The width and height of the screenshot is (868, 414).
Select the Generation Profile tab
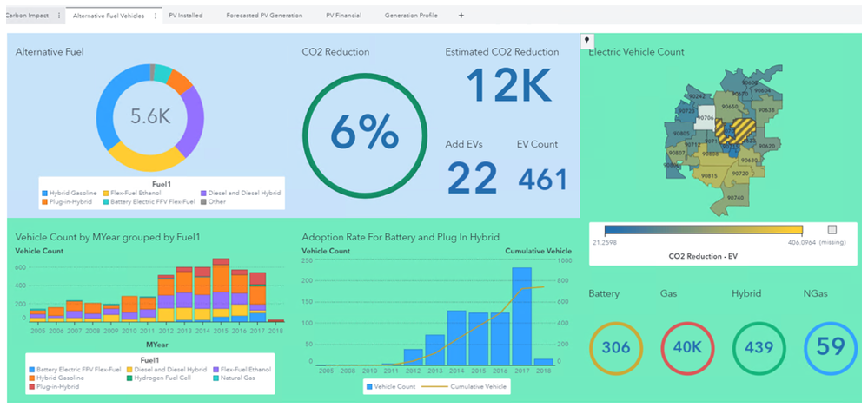tap(411, 16)
